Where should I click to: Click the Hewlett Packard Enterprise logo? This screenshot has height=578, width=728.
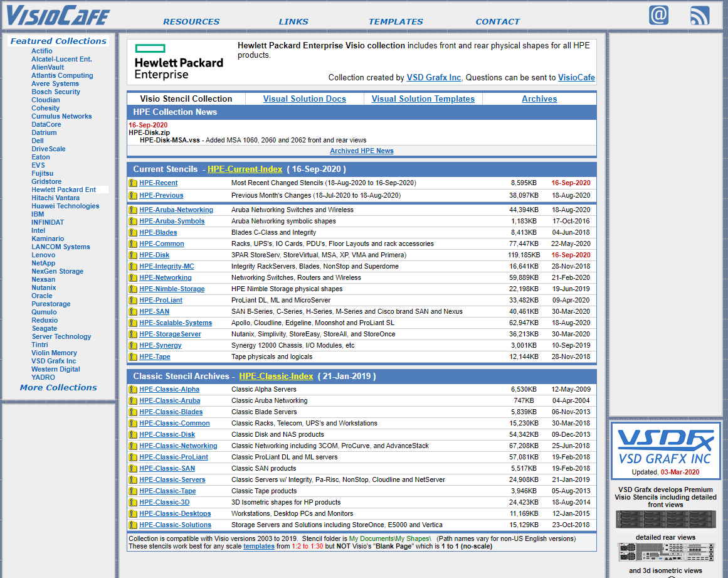179,62
